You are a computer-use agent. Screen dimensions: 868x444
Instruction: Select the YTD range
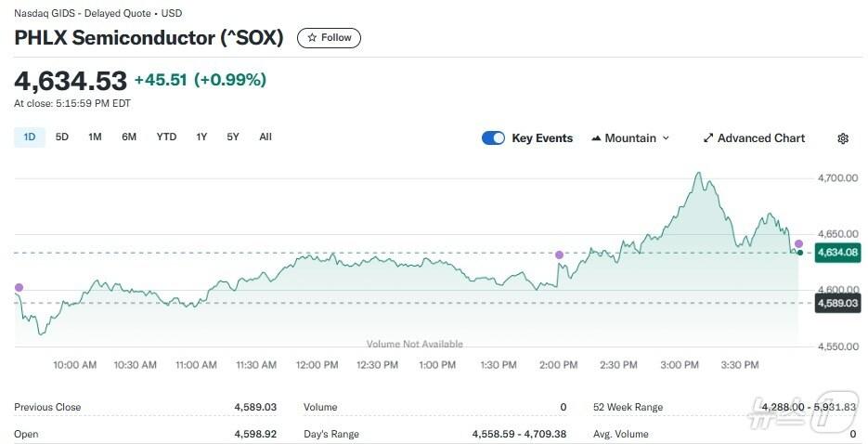[166, 137]
